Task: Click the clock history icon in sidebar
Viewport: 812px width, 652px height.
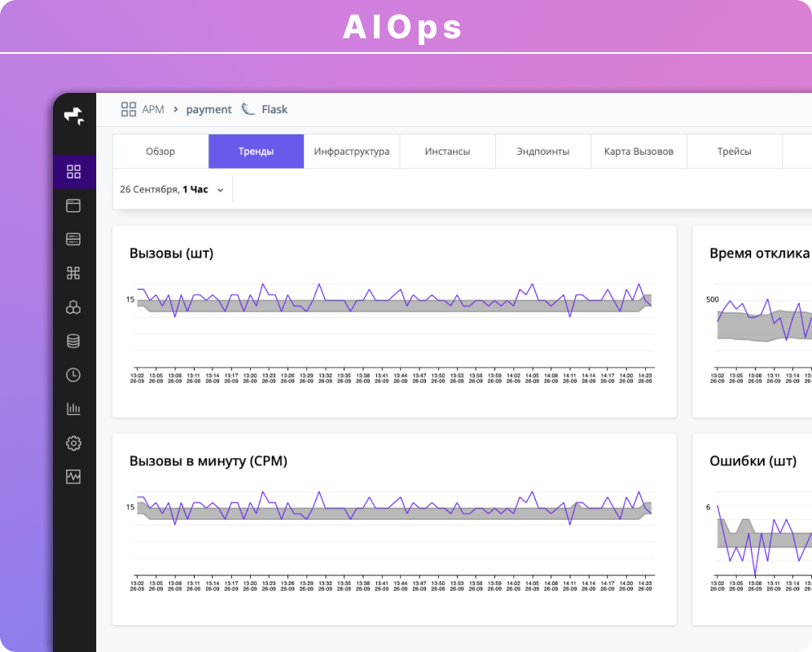Action: tap(74, 375)
